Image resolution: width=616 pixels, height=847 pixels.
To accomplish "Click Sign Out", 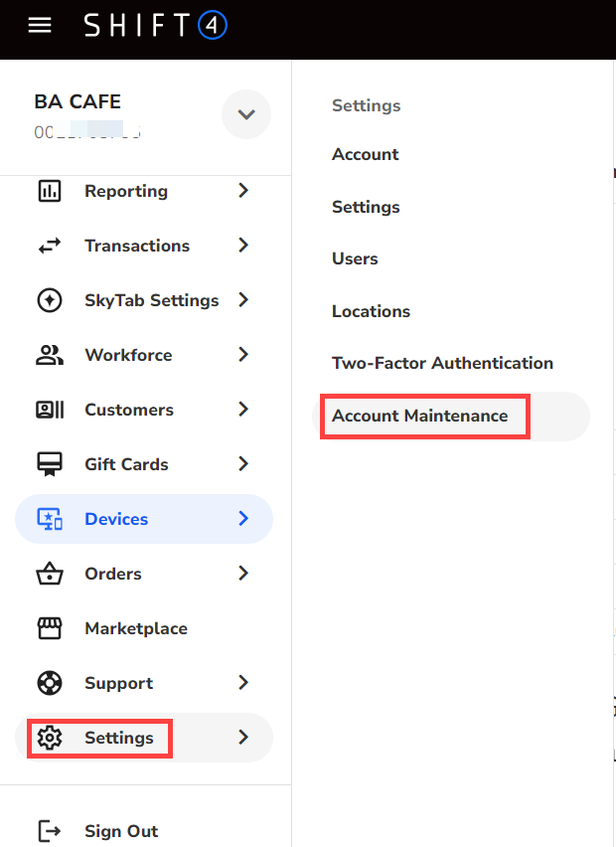I will coord(120,831).
